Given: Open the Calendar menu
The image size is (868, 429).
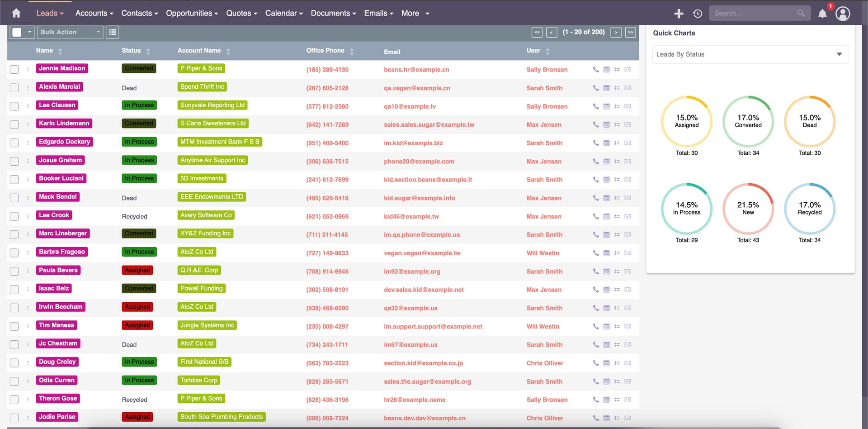Looking at the screenshot, I should click(x=283, y=13).
